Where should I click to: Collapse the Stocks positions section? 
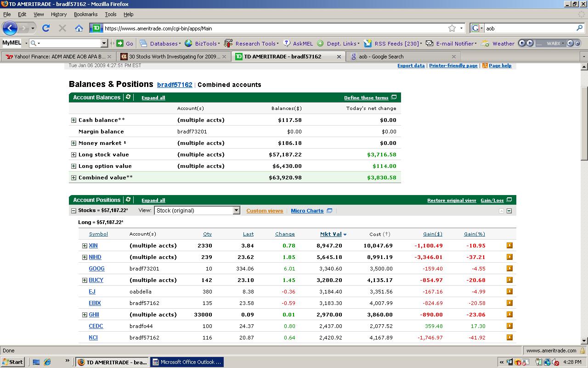click(73, 211)
